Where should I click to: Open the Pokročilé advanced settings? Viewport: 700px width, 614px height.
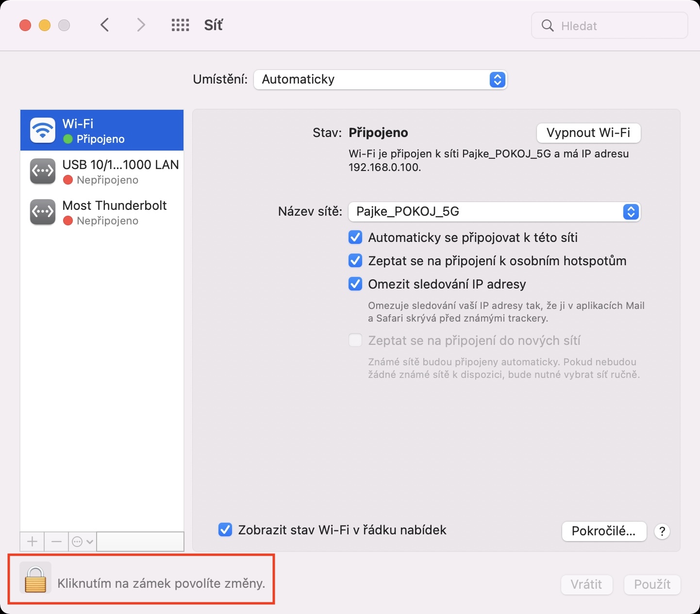603,531
